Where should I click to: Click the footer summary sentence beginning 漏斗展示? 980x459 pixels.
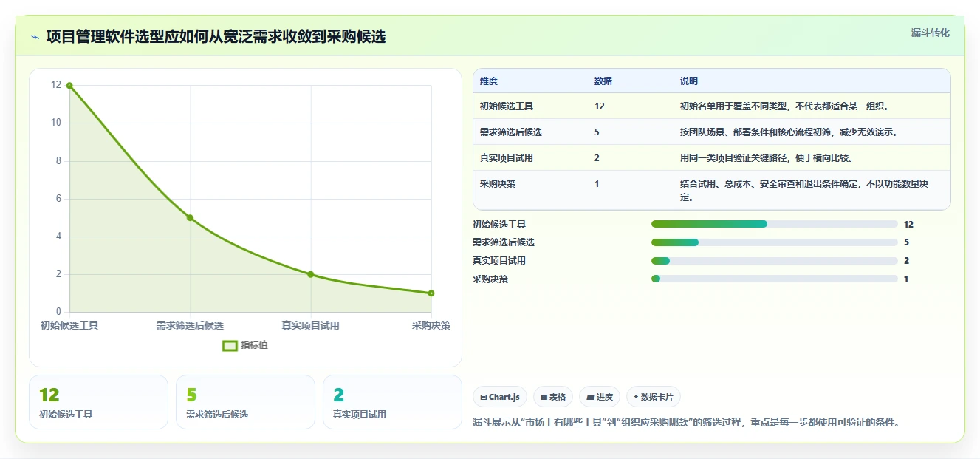[x=686, y=423]
